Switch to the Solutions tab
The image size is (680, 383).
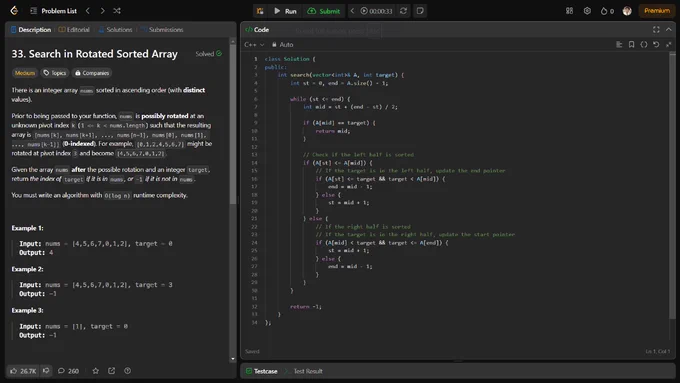(x=115, y=29)
